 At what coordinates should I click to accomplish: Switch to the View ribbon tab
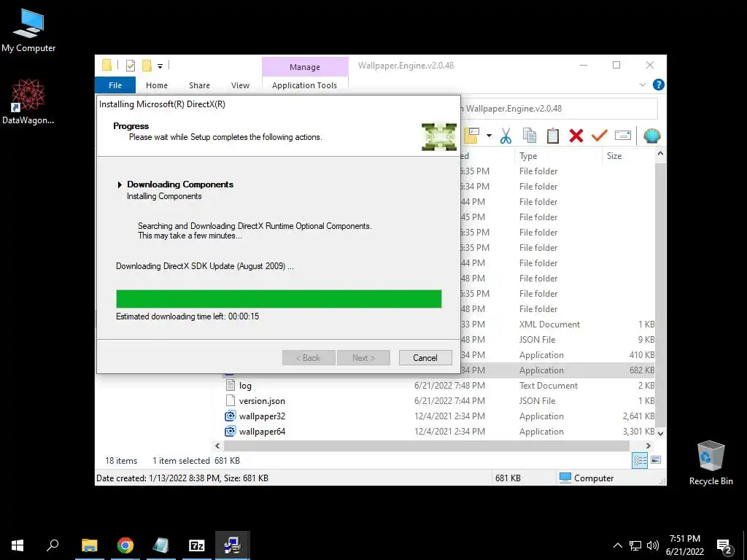pos(240,85)
